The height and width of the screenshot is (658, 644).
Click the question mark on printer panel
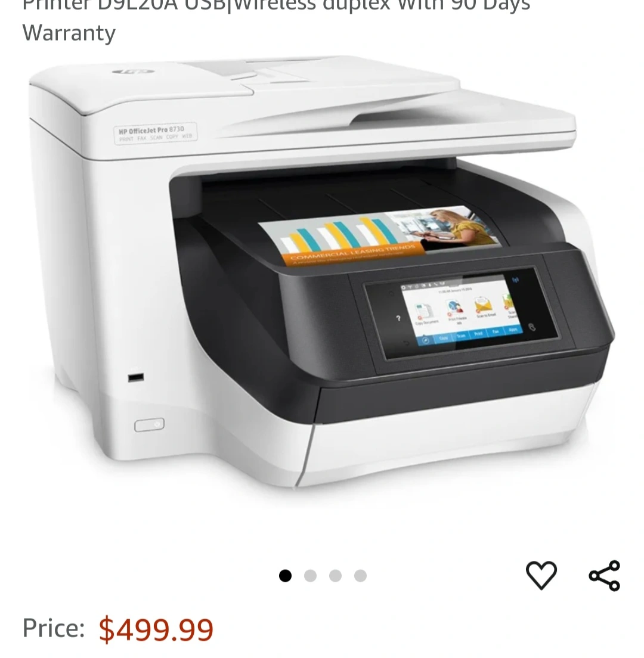(398, 318)
